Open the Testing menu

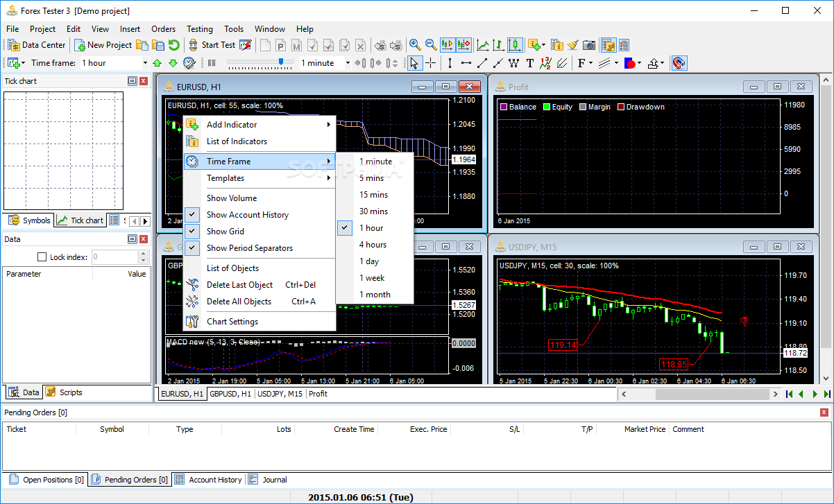200,29
